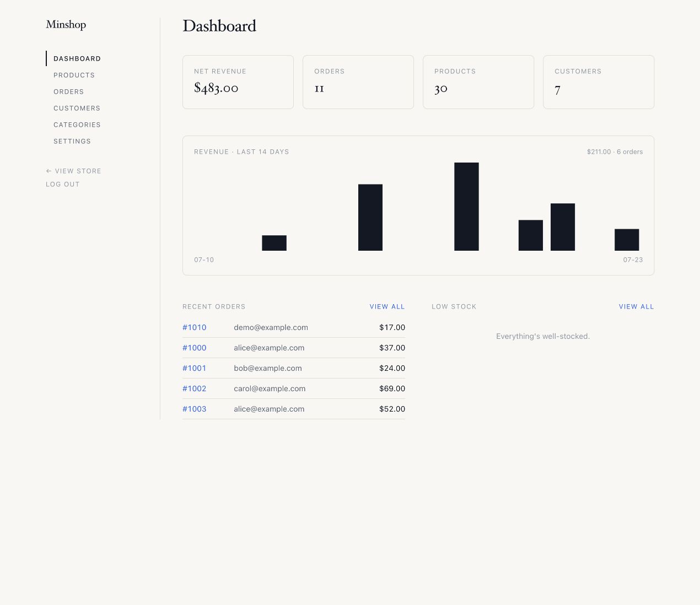Click carol@example.com email

[x=270, y=388]
